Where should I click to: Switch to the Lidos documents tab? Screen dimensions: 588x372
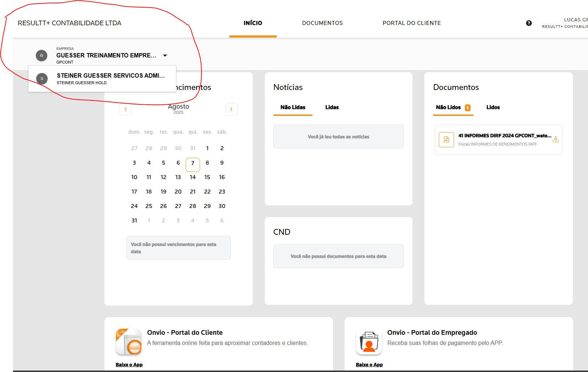(x=493, y=107)
